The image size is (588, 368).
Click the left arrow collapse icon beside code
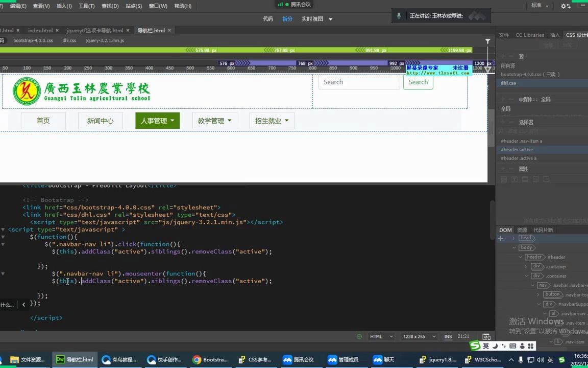point(23,305)
